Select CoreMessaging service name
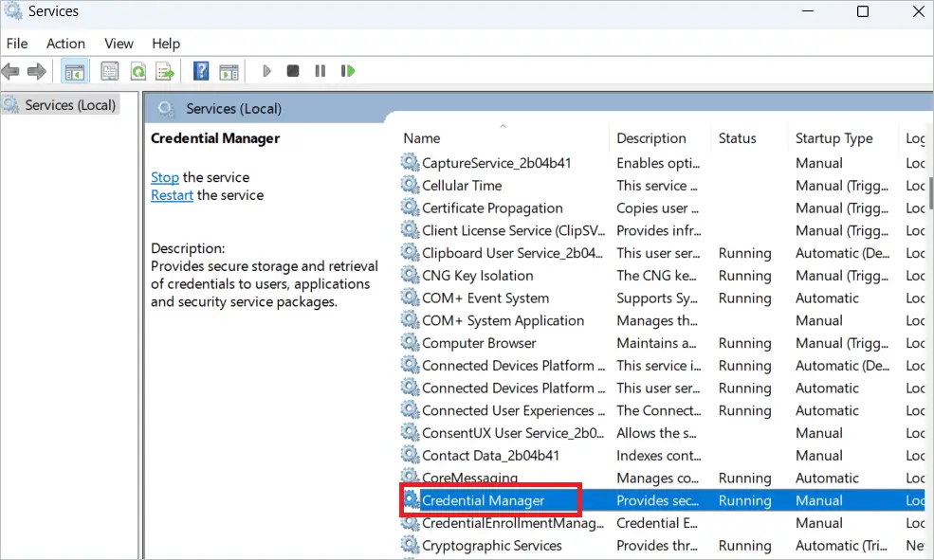 [469, 478]
